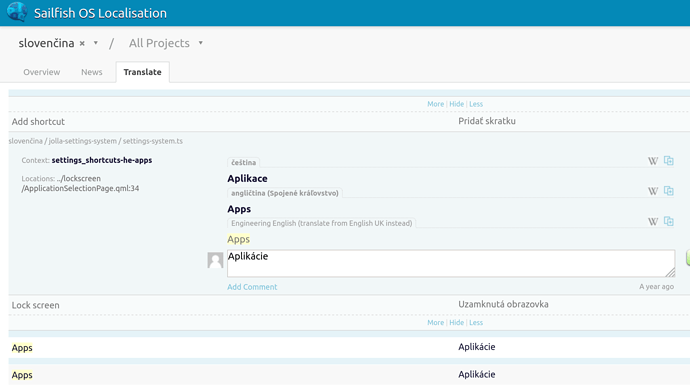Copy the angličtina suggestion into translation
Screen dimensions: 690x389
pos(668,191)
